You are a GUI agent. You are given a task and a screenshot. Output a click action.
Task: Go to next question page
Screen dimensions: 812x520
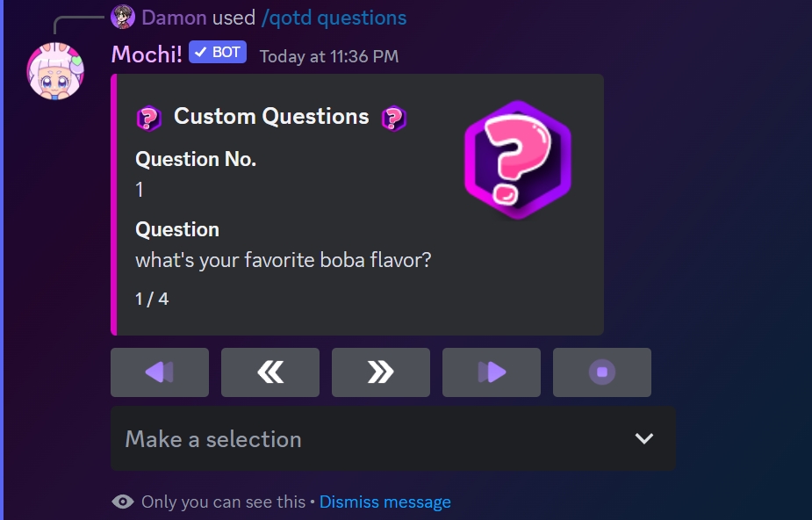click(381, 372)
